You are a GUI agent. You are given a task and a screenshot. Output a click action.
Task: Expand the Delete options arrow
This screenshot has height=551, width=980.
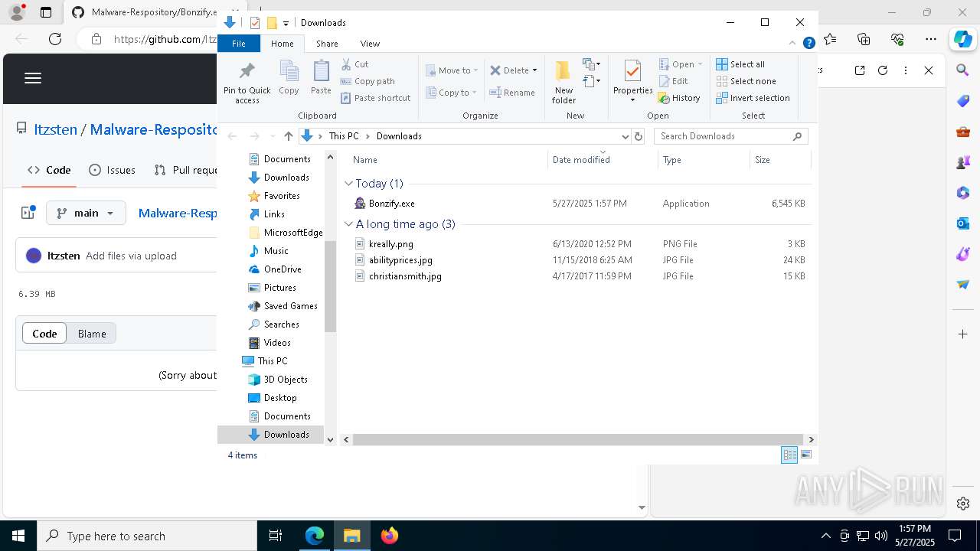point(534,70)
